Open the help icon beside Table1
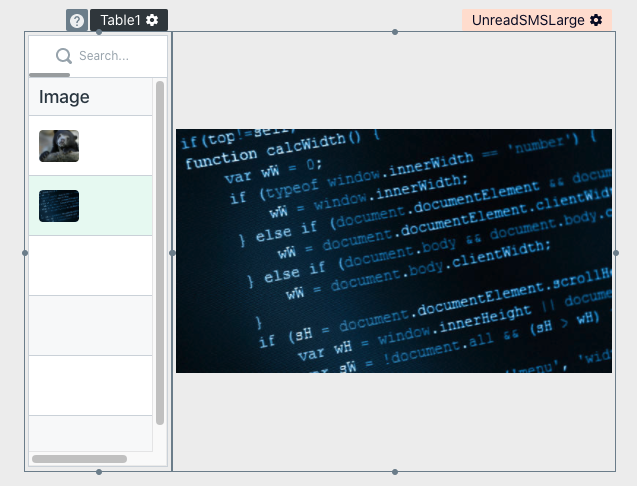This screenshot has height=486, width=637. pos(77,20)
